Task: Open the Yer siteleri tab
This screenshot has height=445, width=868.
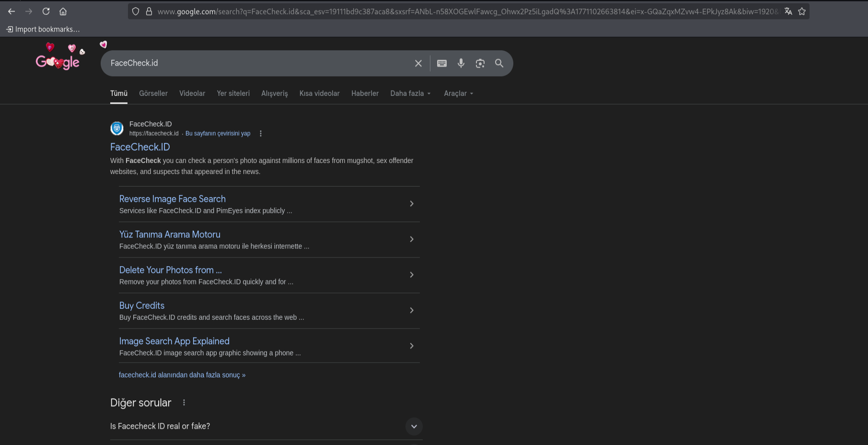Action: 233,94
